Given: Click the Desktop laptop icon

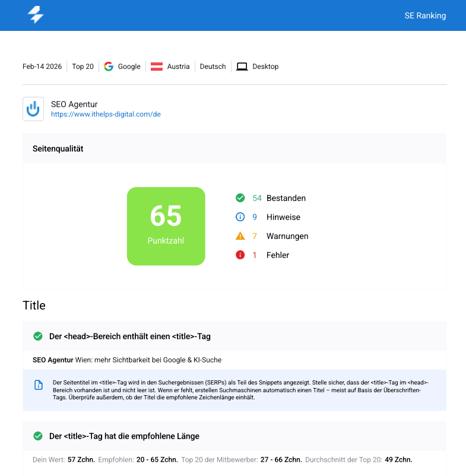Looking at the screenshot, I should [242, 67].
